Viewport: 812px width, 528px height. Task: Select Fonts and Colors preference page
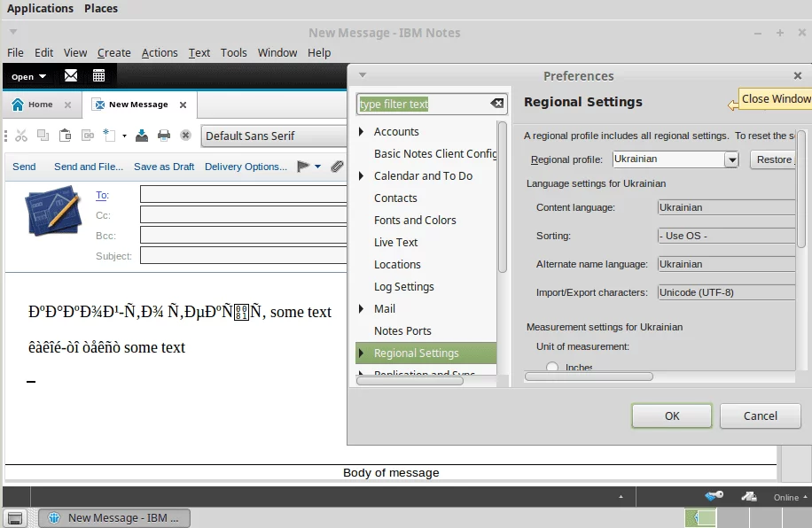[415, 220]
